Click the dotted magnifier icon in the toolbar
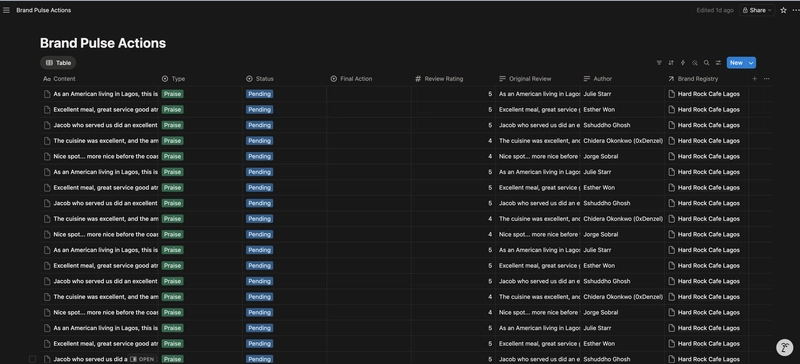This screenshot has height=364, width=800. click(x=695, y=63)
